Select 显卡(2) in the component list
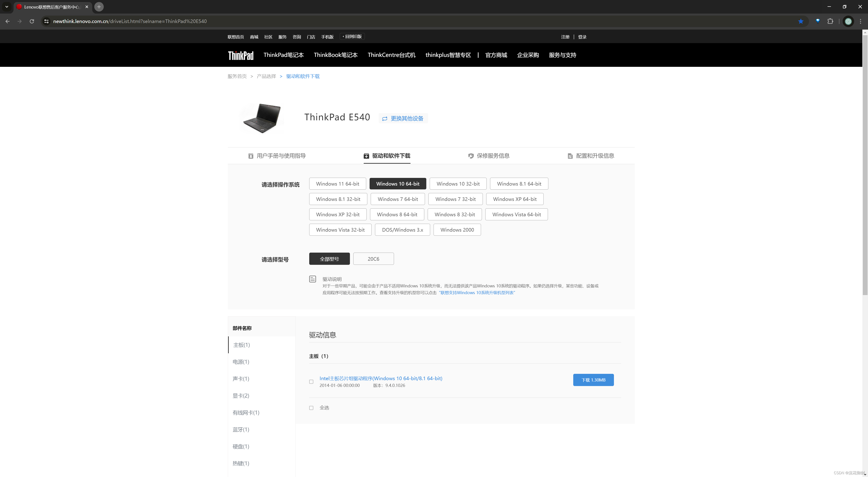Viewport: 868px width, 477px height. tap(241, 396)
